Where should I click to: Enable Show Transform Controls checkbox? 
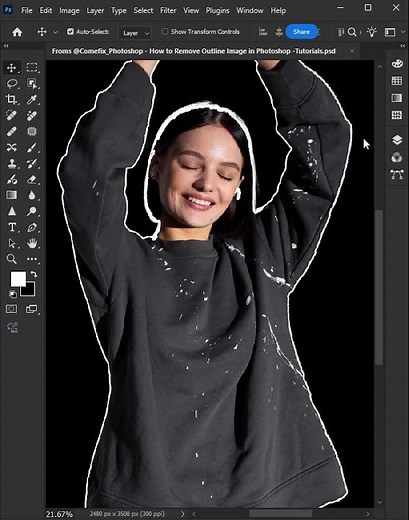coord(165,32)
